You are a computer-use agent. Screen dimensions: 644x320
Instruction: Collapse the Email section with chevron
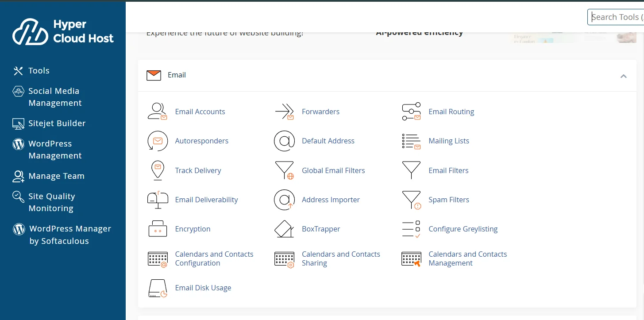(x=624, y=76)
